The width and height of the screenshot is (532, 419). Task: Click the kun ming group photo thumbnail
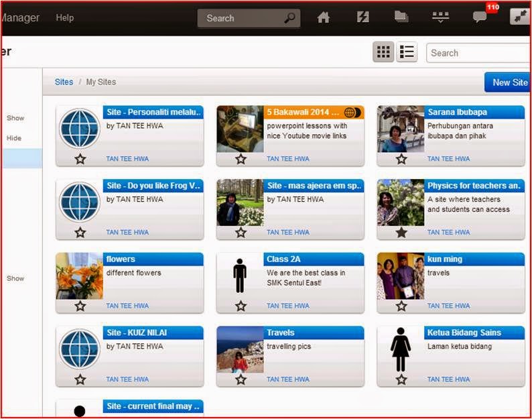pos(401,276)
